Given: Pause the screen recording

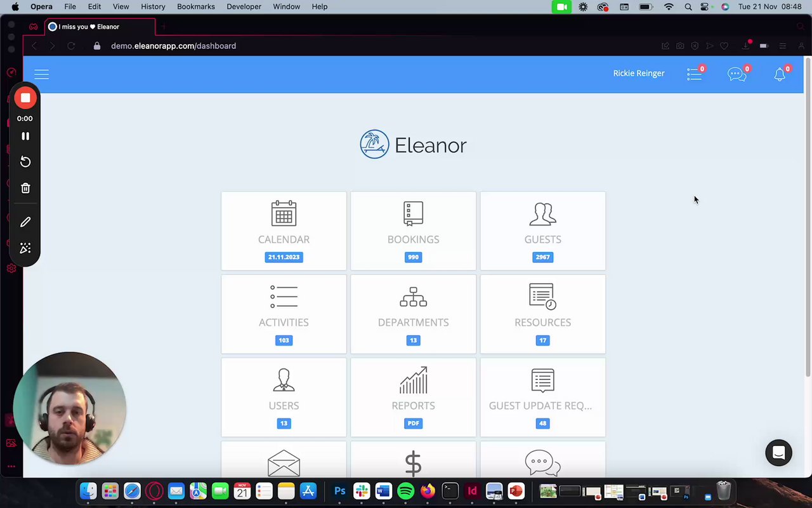Looking at the screenshot, I should tap(25, 136).
